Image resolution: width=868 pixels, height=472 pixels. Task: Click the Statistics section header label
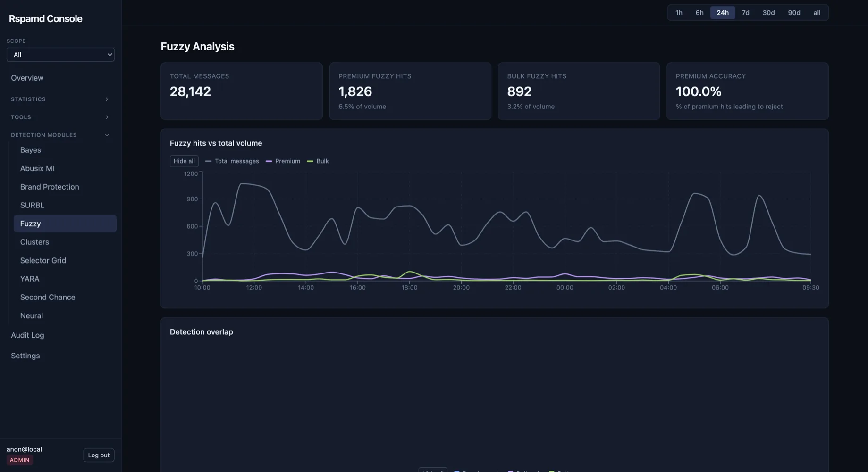point(28,99)
